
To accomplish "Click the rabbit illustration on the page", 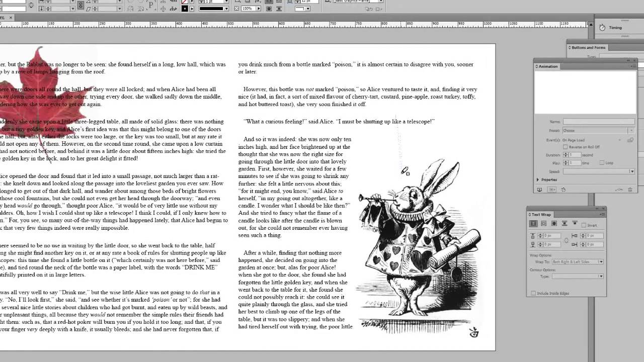I will [419, 246].
